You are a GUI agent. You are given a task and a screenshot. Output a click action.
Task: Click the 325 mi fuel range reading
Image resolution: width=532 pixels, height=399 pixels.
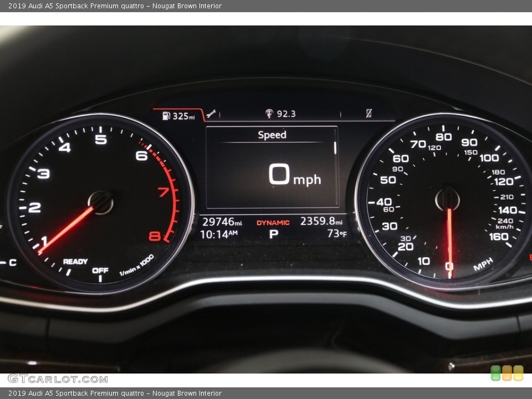coord(183,116)
